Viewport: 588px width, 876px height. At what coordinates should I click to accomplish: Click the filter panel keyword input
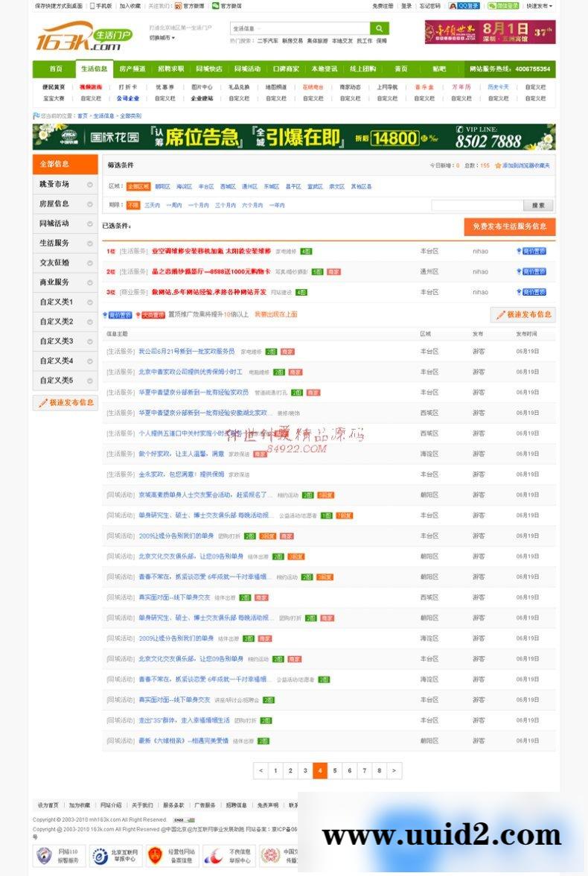(x=477, y=205)
